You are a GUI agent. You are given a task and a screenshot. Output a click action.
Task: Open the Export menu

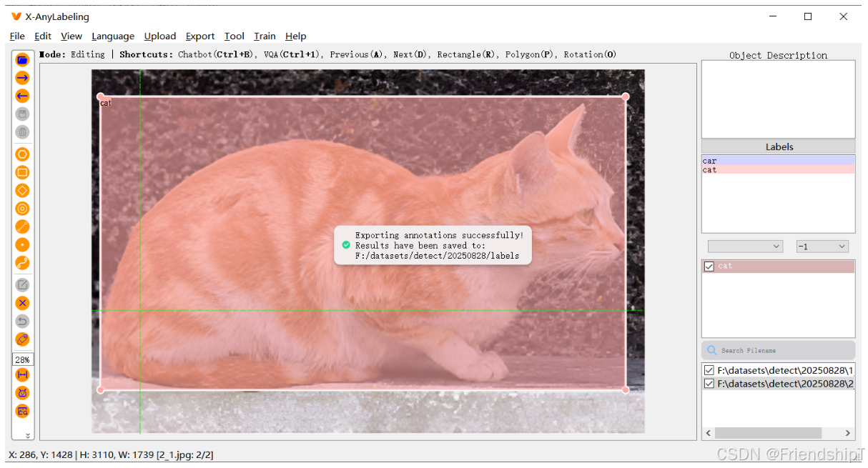(200, 36)
